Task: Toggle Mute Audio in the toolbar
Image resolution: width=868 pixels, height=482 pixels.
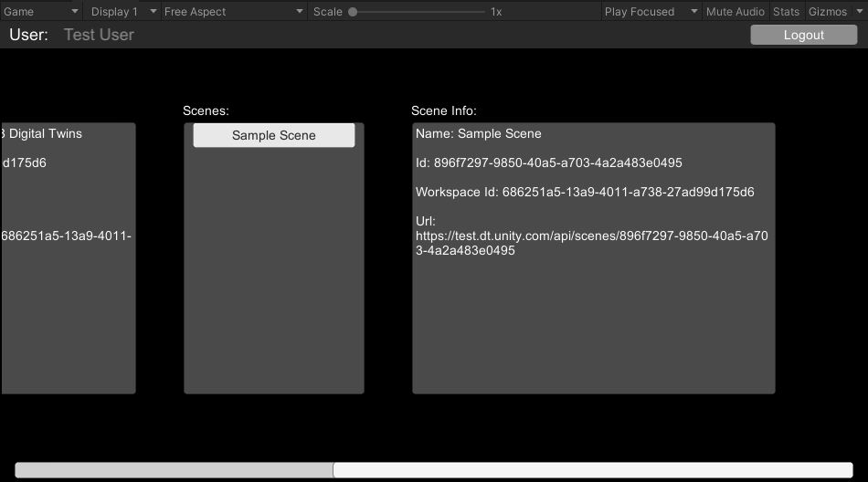Action: pyautogui.click(x=736, y=12)
